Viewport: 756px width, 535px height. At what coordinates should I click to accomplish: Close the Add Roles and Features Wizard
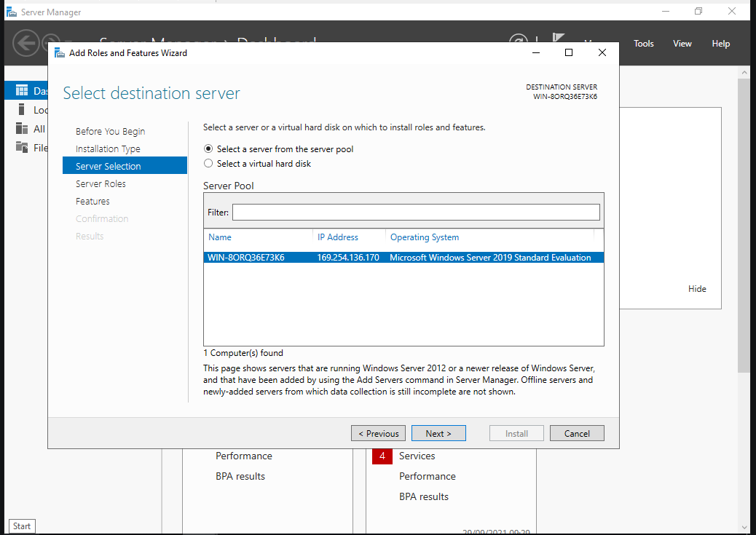tap(602, 52)
